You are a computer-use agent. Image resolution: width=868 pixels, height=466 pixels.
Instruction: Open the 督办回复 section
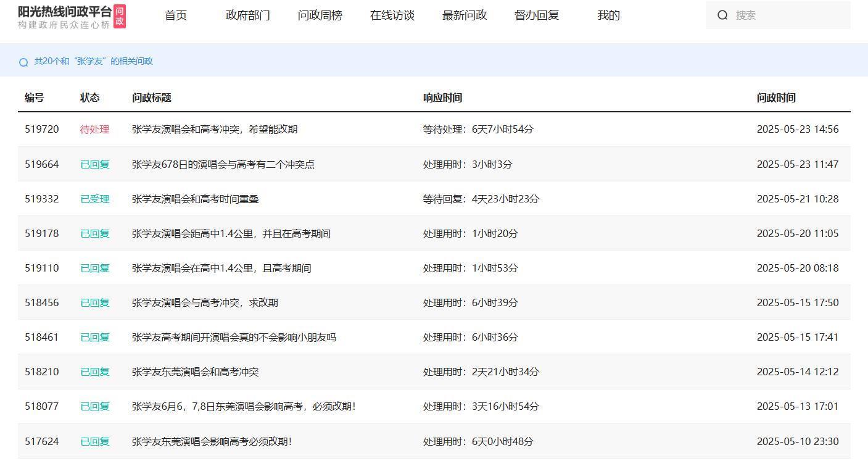coord(537,15)
